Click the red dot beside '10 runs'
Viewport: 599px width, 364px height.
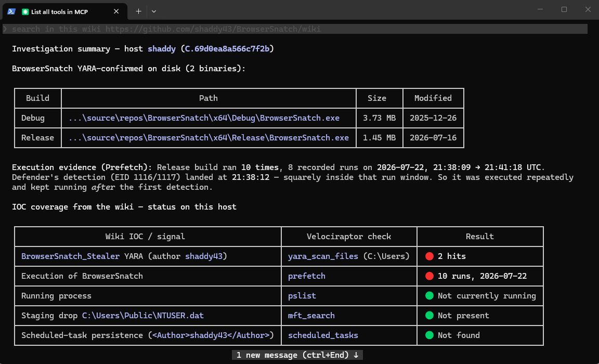point(429,276)
